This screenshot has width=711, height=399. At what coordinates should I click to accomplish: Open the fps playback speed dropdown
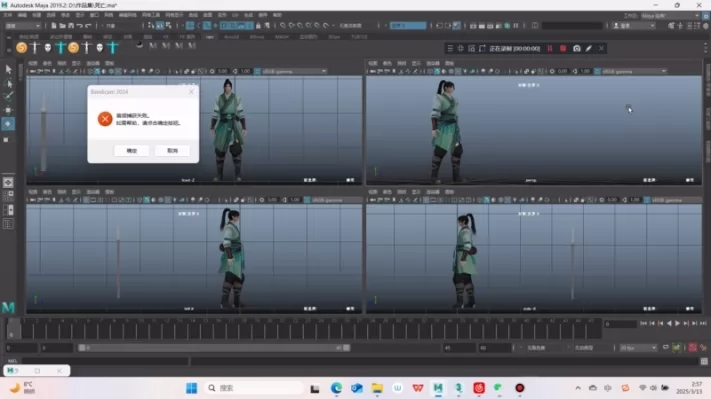coord(638,348)
